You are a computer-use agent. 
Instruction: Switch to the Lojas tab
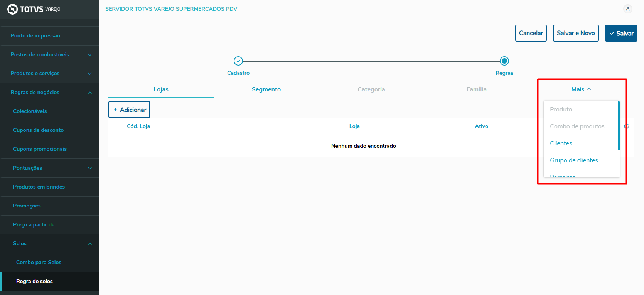161,89
